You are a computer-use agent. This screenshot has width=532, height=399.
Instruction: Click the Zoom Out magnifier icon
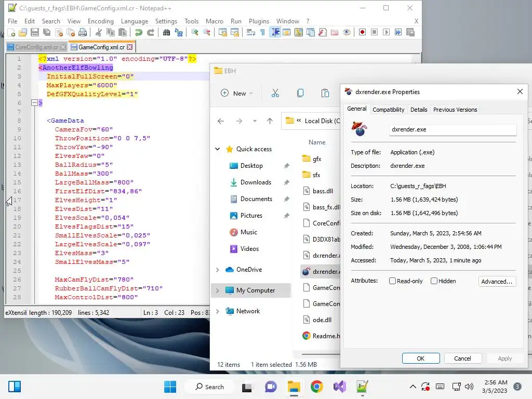pos(207,32)
